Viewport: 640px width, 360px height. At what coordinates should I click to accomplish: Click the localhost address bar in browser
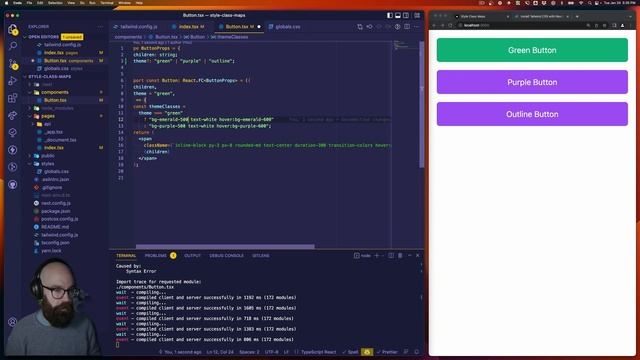522,25
